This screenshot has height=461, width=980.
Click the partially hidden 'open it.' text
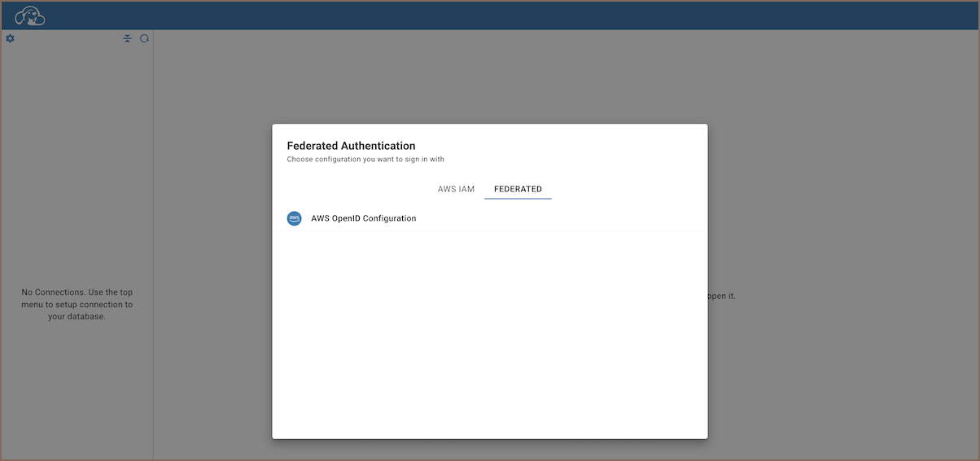click(x=721, y=296)
